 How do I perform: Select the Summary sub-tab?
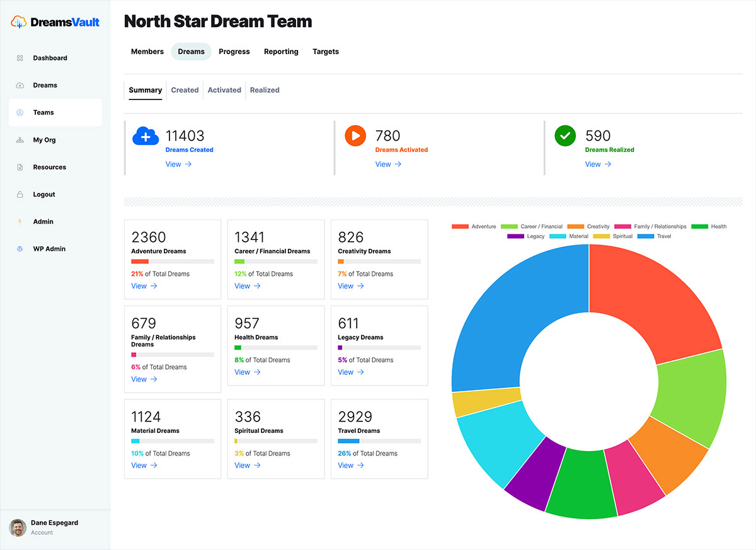(146, 90)
